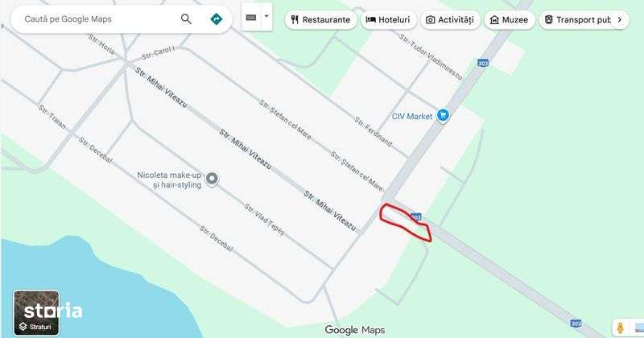This screenshot has height=338, width=644.
Task: Filter map by Hoteluri
Action: pyautogui.click(x=389, y=19)
